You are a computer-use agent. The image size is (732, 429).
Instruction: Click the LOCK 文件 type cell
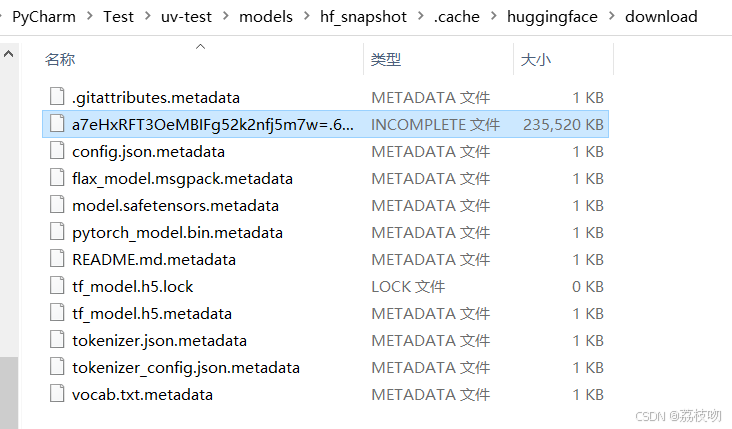[408, 287]
